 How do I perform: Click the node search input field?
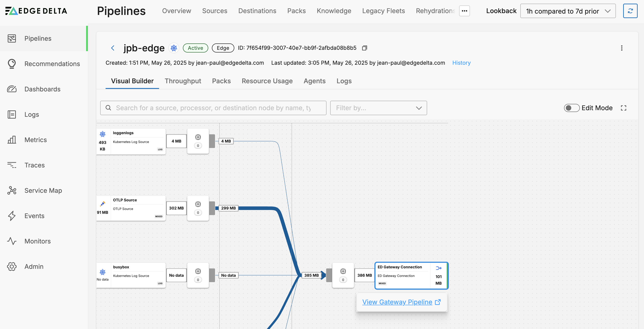pyautogui.click(x=213, y=108)
